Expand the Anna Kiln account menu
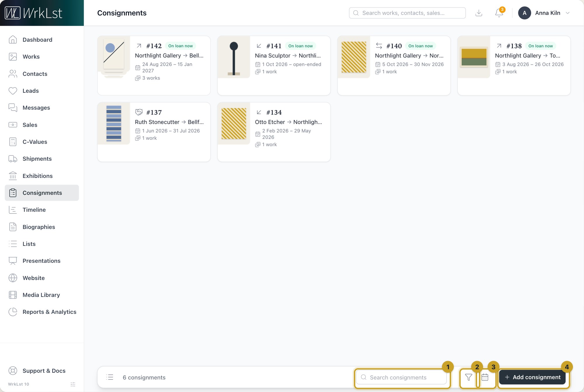The height and width of the screenshot is (392, 584). pos(544,13)
